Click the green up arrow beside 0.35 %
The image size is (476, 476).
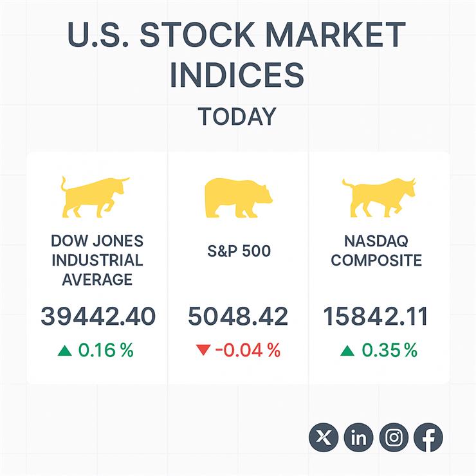pos(347,351)
